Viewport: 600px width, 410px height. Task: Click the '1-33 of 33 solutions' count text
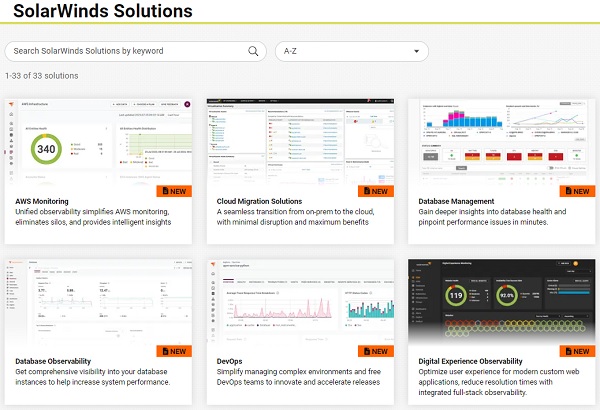(42, 76)
